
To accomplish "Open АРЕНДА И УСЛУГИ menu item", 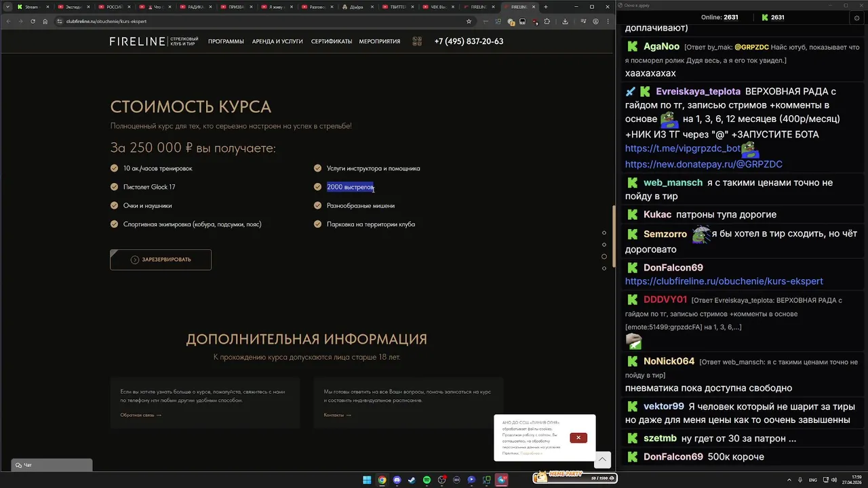I will [x=277, y=41].
